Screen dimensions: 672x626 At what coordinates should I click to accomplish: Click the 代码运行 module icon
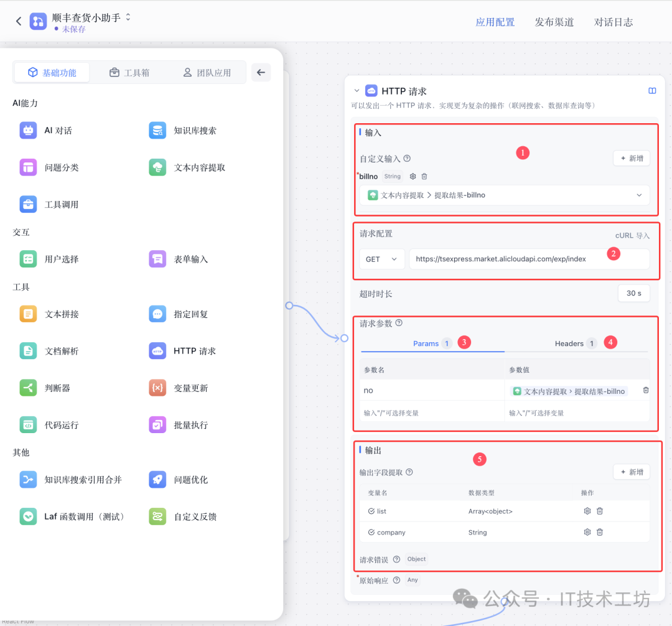pyautogui.click(x=28, y=424)
